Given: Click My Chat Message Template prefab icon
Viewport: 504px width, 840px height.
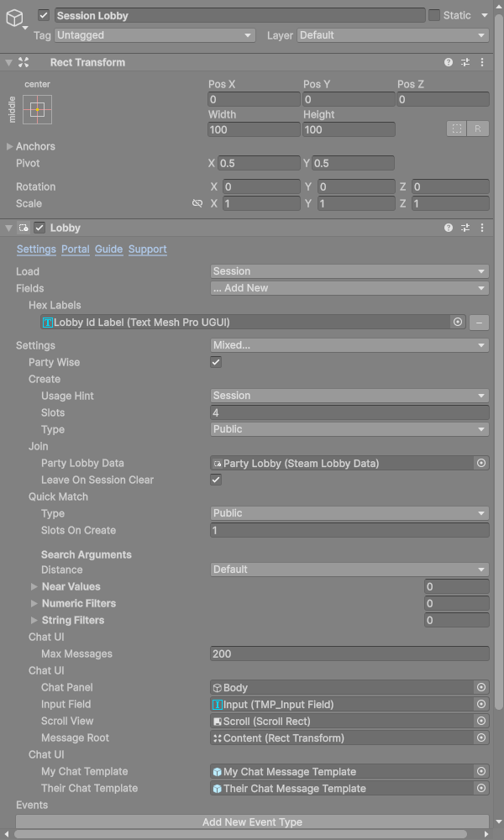Looking at the screenshot, I should pos(218,771).
